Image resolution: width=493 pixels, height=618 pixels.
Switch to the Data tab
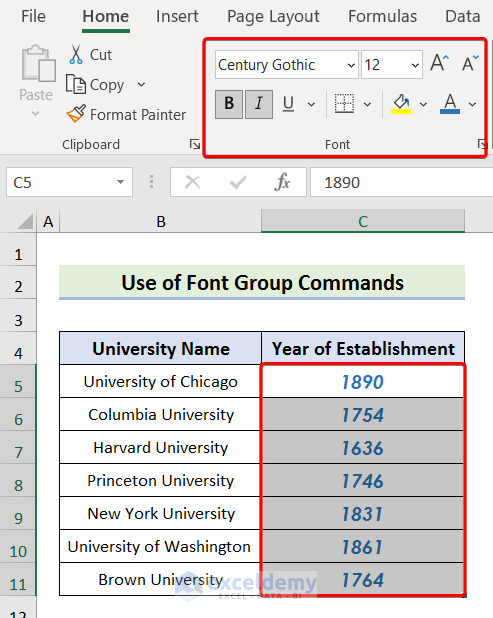pos(462,17)
